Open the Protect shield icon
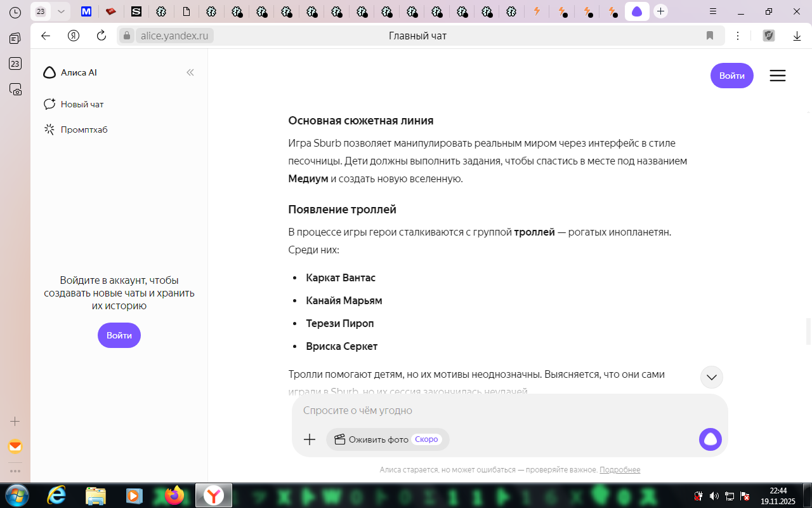 click(769, 36)
